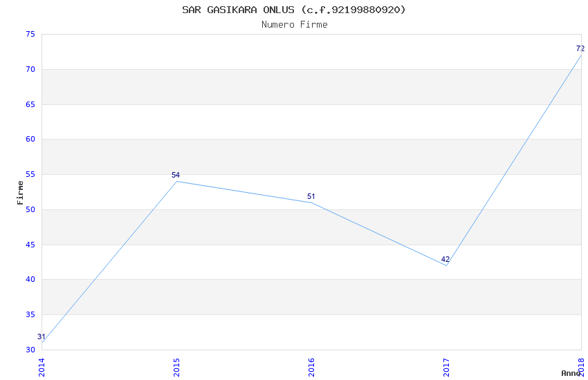Select the 2014 x-axis year label

click(x=42, y=368)
